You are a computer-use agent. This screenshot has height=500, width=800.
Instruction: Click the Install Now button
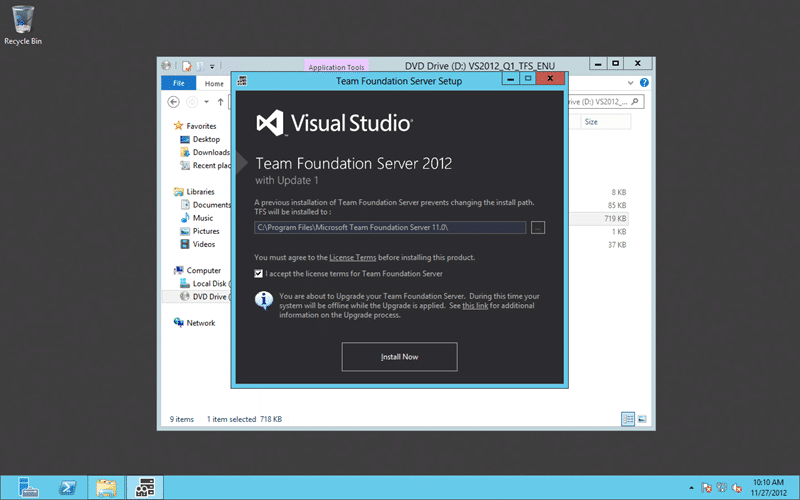coord(399,357)
